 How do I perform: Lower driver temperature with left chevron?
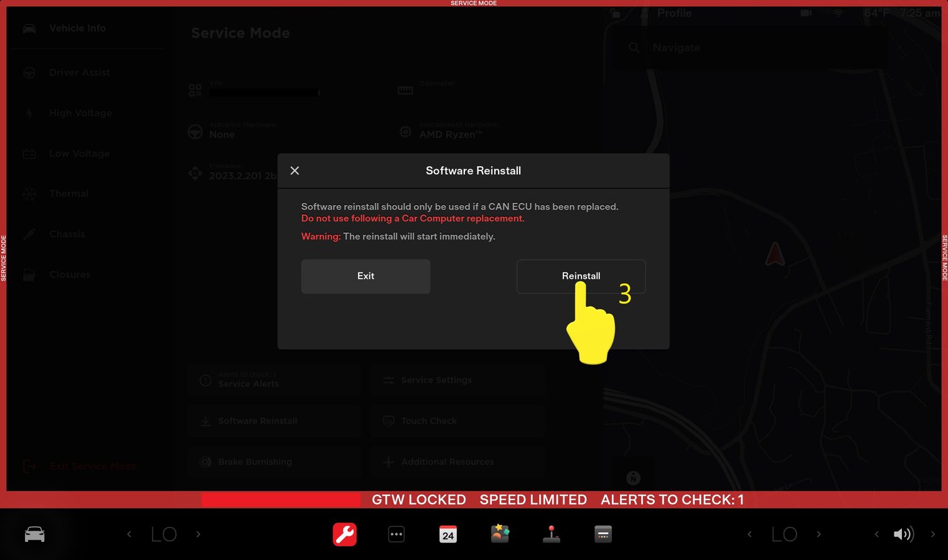click(129, 534)
